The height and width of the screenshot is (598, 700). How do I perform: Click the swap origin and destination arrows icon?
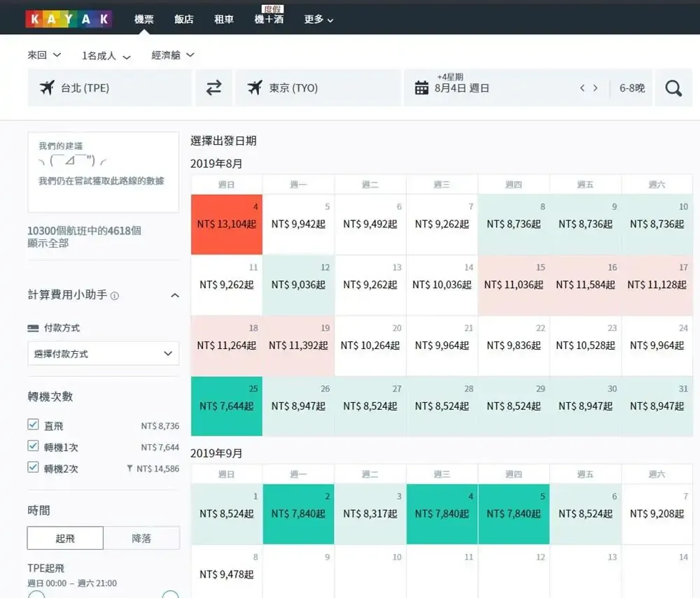click(x=213, y=87)
